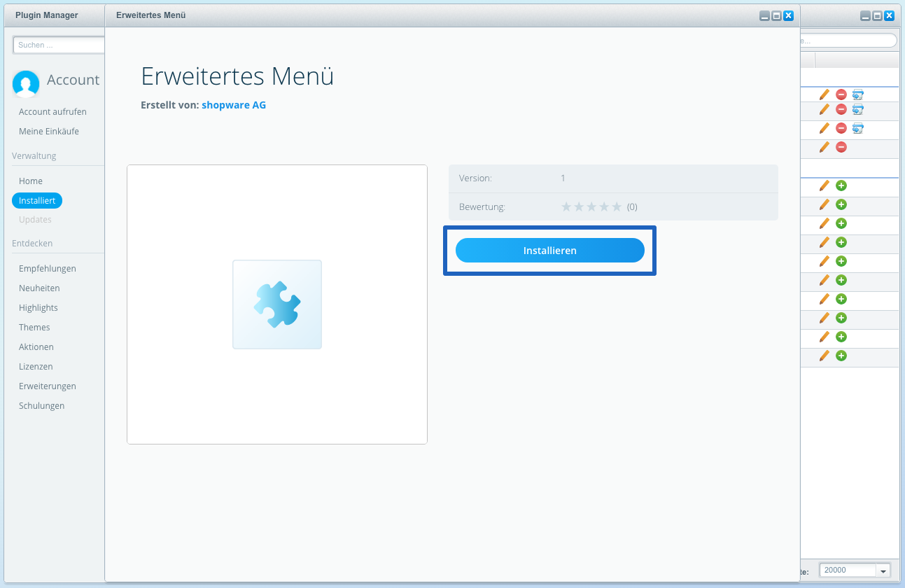Screen dimensions: 905x588
Task: Select Installiert in the sidebar
Action: [37, 200]
